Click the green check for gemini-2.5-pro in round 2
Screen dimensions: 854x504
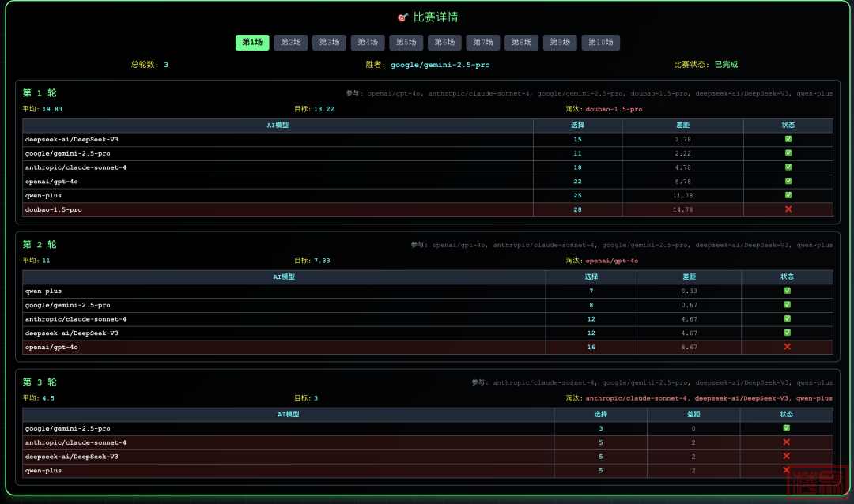(787, 305)
